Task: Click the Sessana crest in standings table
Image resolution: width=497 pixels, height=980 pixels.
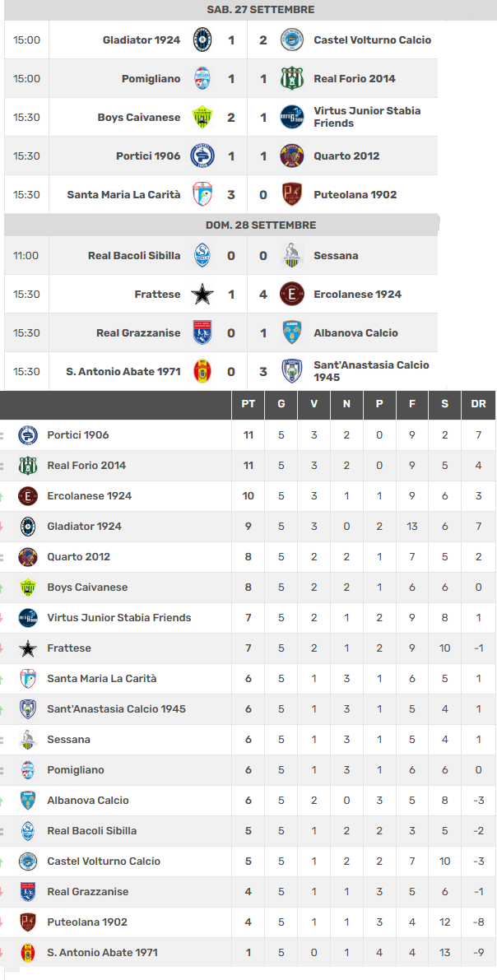Action: [x=28, y=740]
